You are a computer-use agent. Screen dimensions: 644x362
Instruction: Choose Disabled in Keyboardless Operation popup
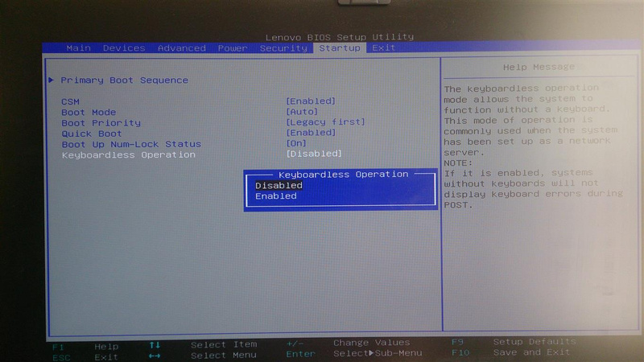[279, 186]
